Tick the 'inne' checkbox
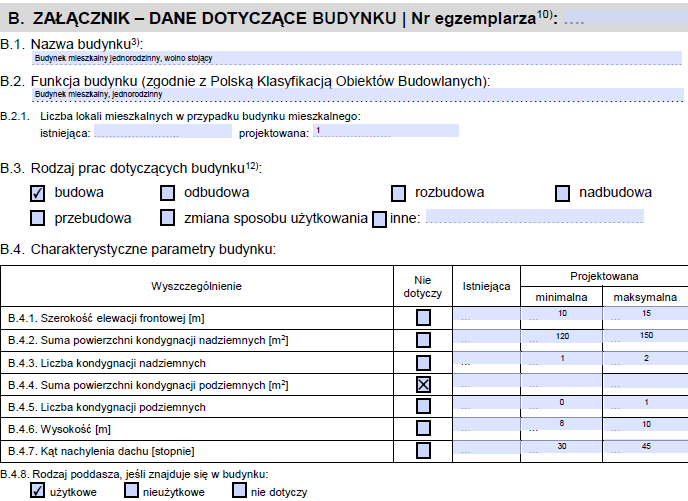Viewport: 688px width, 501px height. (x=379, y=218)
